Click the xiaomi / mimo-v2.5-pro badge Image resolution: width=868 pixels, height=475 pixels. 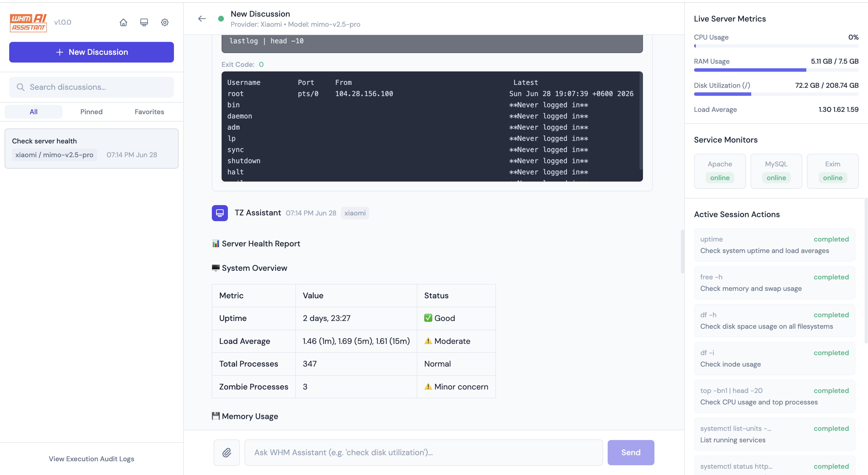tap(54, 155)
